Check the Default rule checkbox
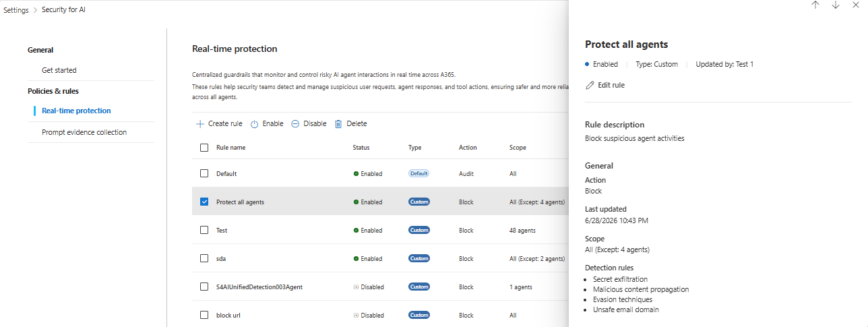Viewport: 868px width, 327px height. pos(204,173)
